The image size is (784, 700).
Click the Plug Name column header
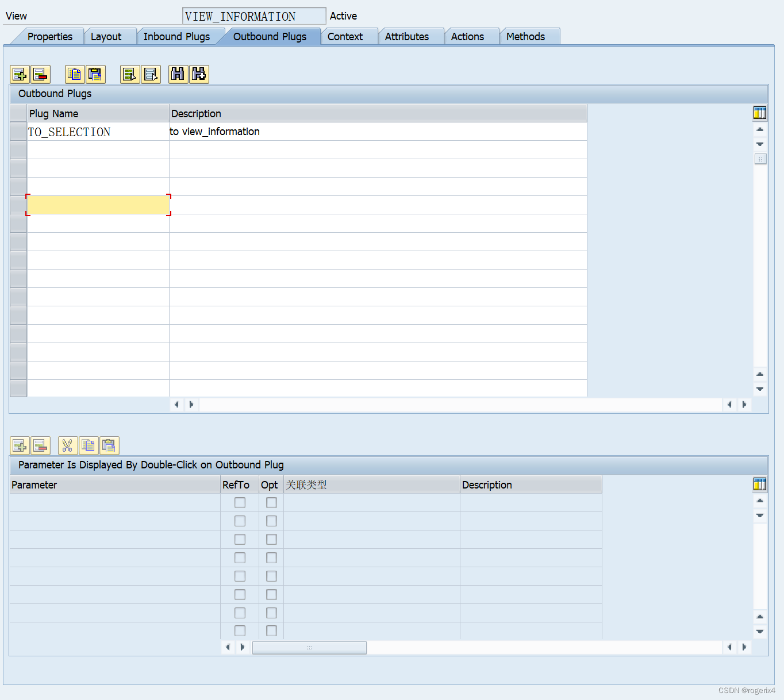98,114
